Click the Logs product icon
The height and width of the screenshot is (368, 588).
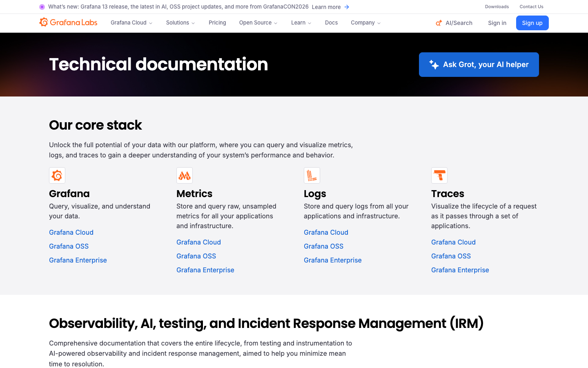click(312, 175)
